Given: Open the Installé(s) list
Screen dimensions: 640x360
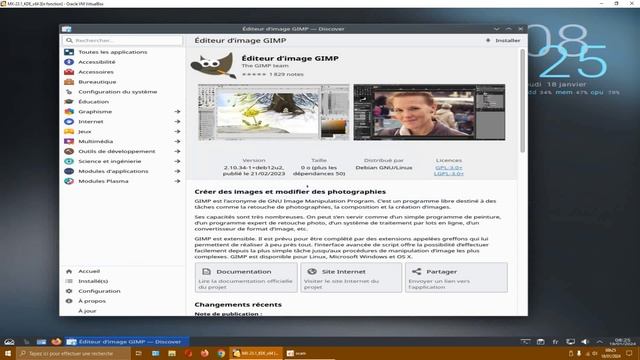Looking at the screenshot, I should [x=122, y=281].
